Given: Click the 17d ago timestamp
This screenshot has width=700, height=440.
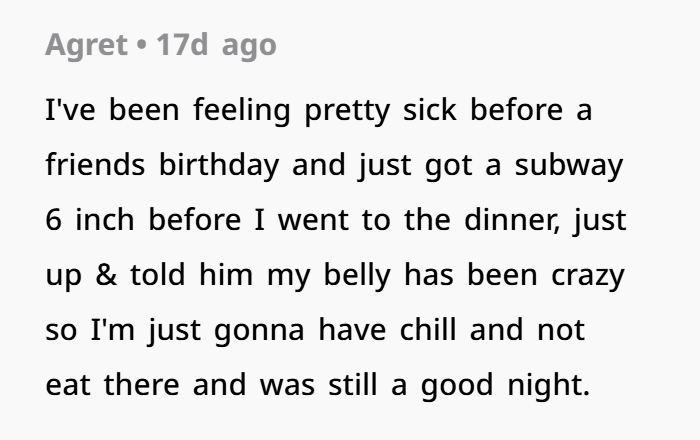Looking at the screenshot, I should click(216, 45).
